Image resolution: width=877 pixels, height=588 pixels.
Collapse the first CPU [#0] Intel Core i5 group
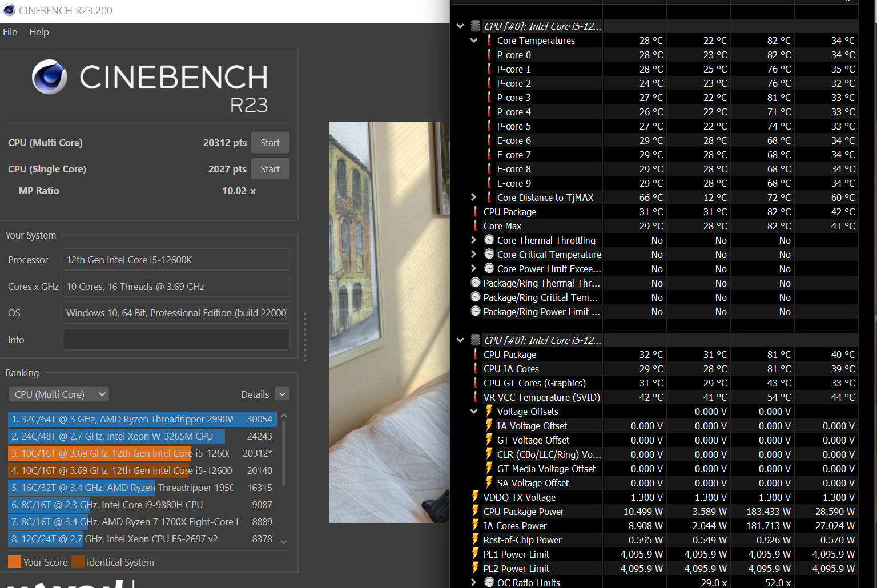[460, 26]
